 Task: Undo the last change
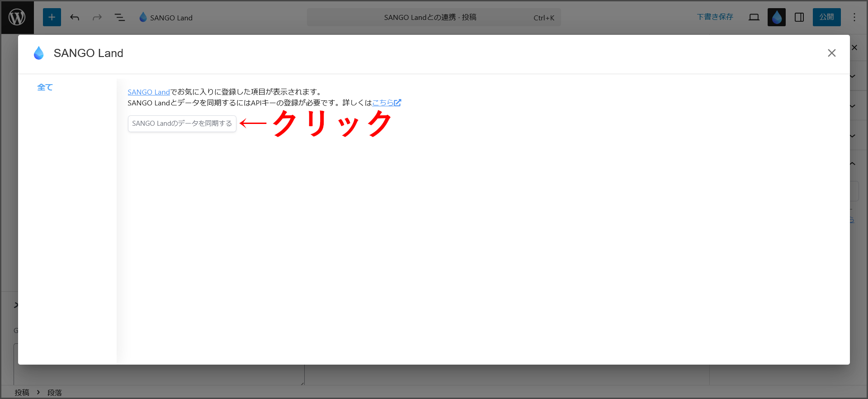(75, 17)
